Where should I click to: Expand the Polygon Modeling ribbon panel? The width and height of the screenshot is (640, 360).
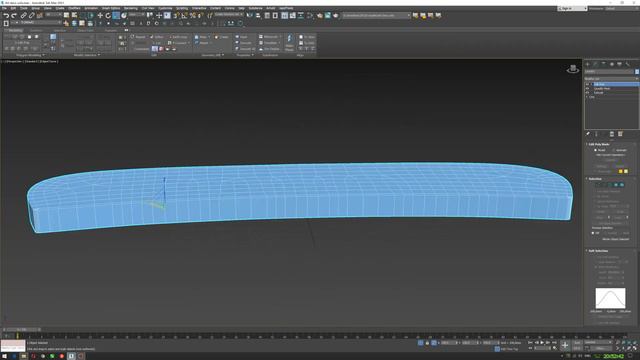click(x=31, y=55)
